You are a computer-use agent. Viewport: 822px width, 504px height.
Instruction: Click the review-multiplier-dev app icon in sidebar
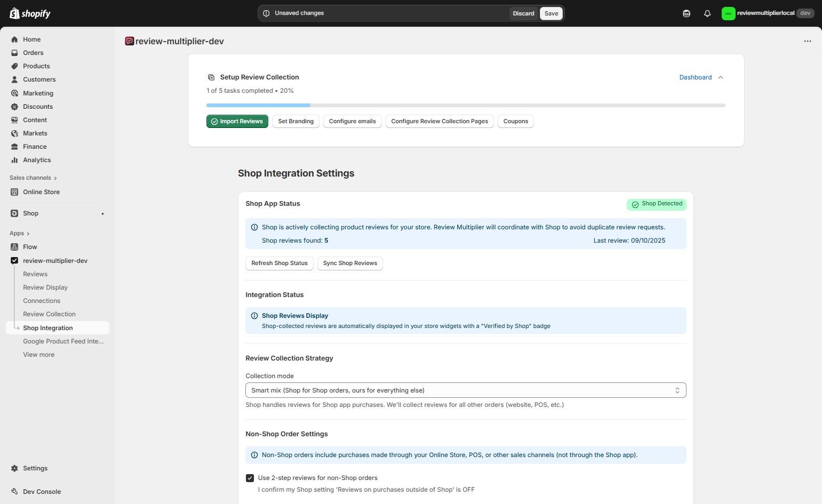[14, 261]
